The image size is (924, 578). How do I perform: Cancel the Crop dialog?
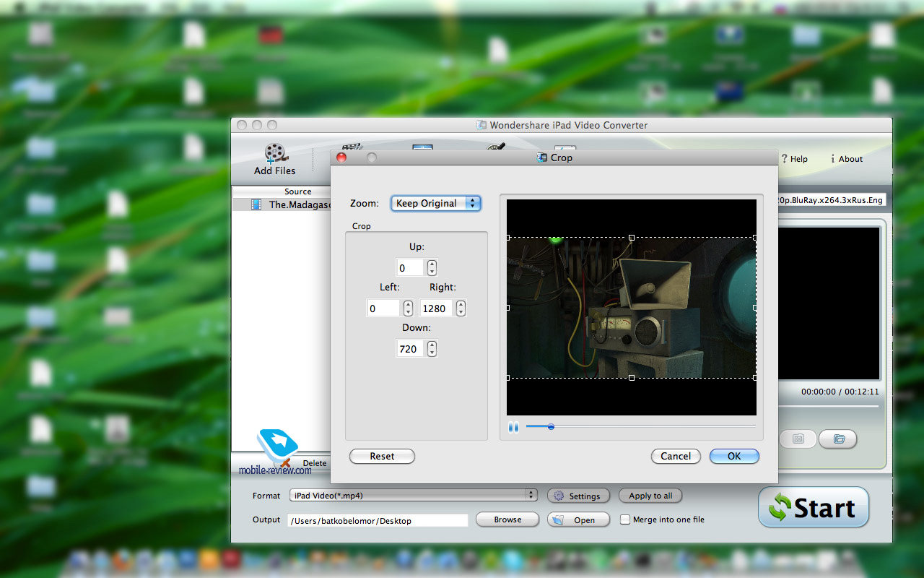click(676, 456)
